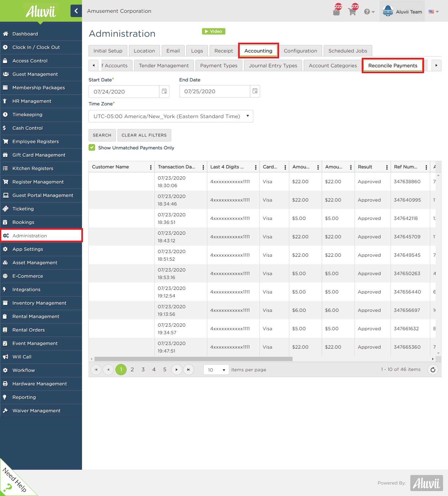The width and height of the screenshot is (448, 496).
Task: Select Cash Control in the sidebar
Action: click(27, 128)
